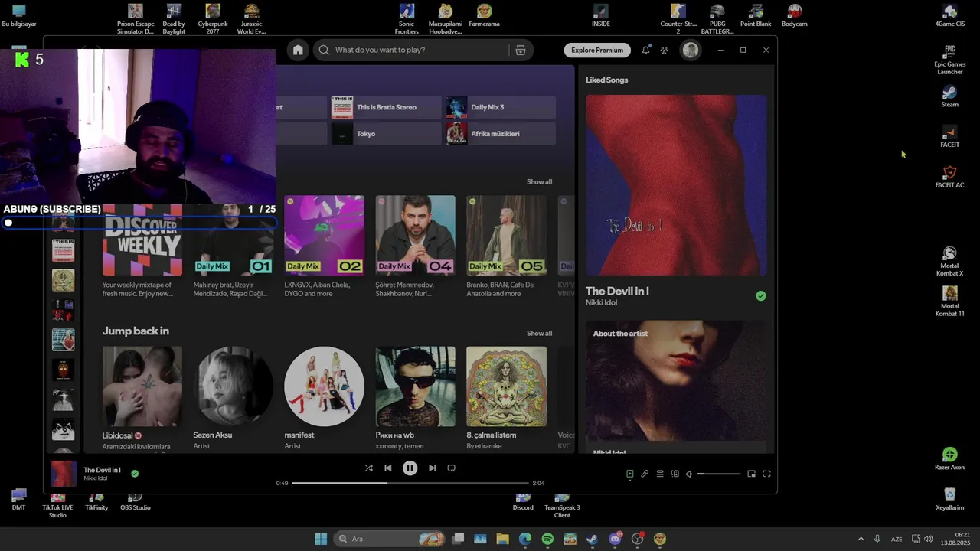This screenshot has width=980, height=551.
Task: Open the Afrika müzikleri shortcut
Action: pos(501,134)
